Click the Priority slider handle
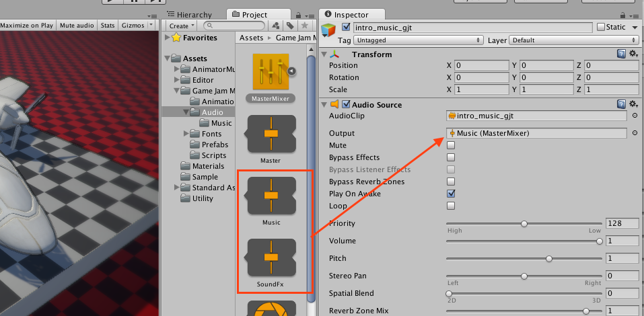Viewport: 644px width, 316px height. pos(524,224)
